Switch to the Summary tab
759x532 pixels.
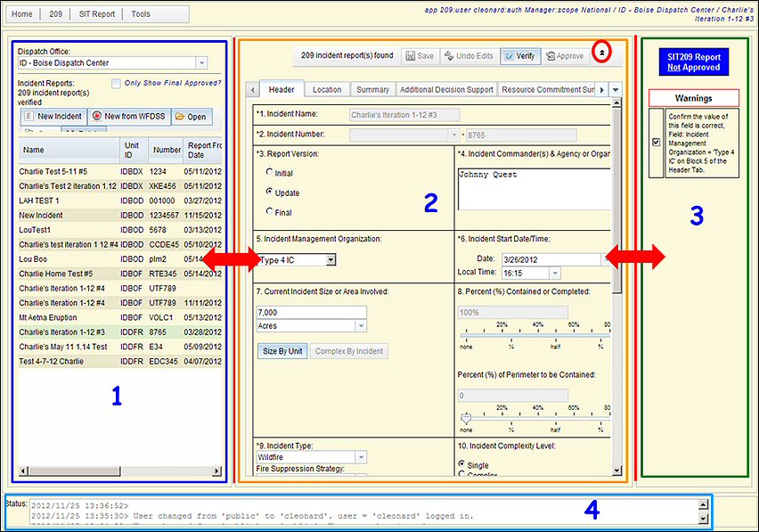pyautogui.click(x=372, y=89)
